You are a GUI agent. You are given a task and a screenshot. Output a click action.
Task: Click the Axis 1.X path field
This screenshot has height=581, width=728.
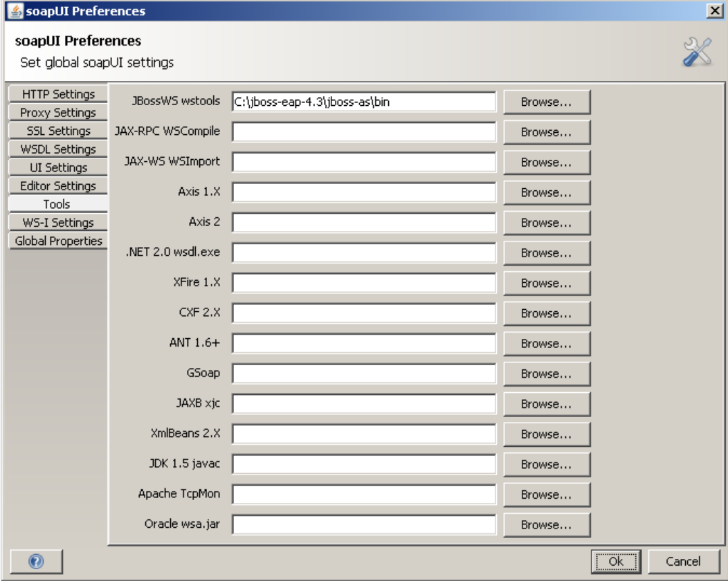tap(364, 192)
